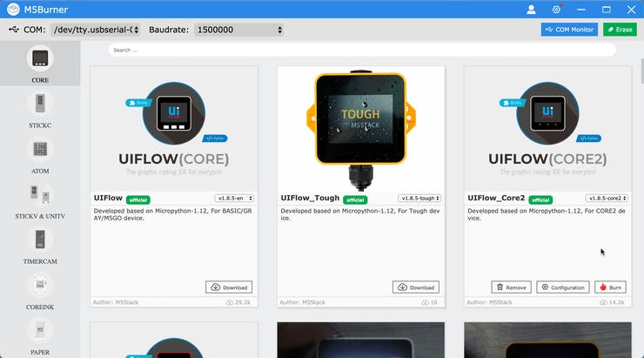The image size is (644, 358).
Task: Download the UIFlow firmware
Action: [x=229, y=287]
